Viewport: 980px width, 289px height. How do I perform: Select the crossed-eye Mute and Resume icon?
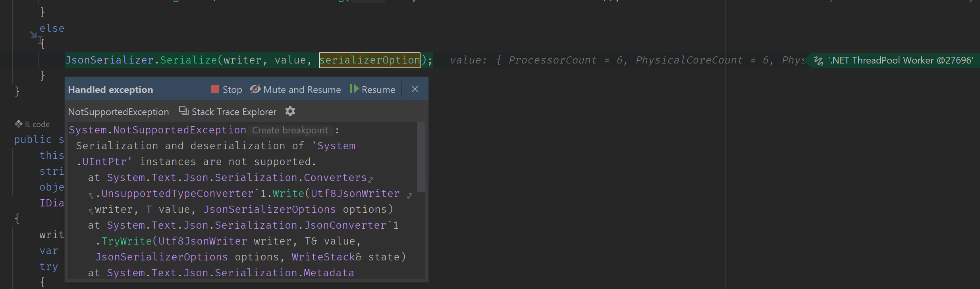tap(255, 89)
